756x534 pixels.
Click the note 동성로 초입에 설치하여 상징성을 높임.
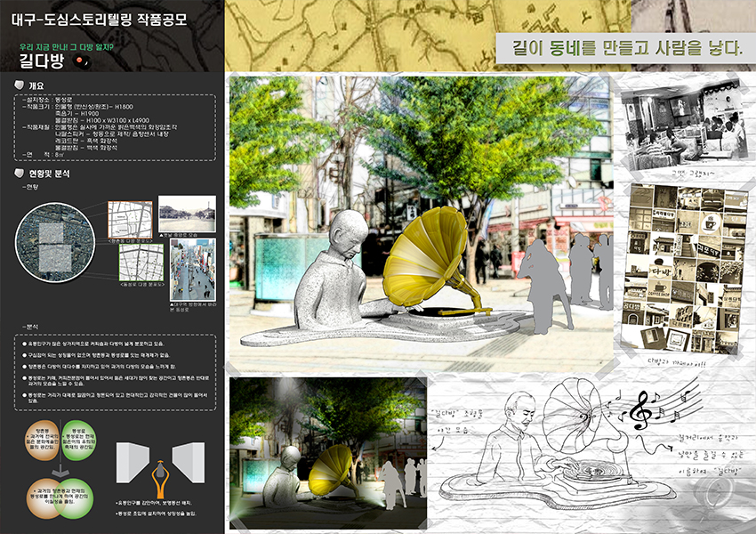[157, 514]
